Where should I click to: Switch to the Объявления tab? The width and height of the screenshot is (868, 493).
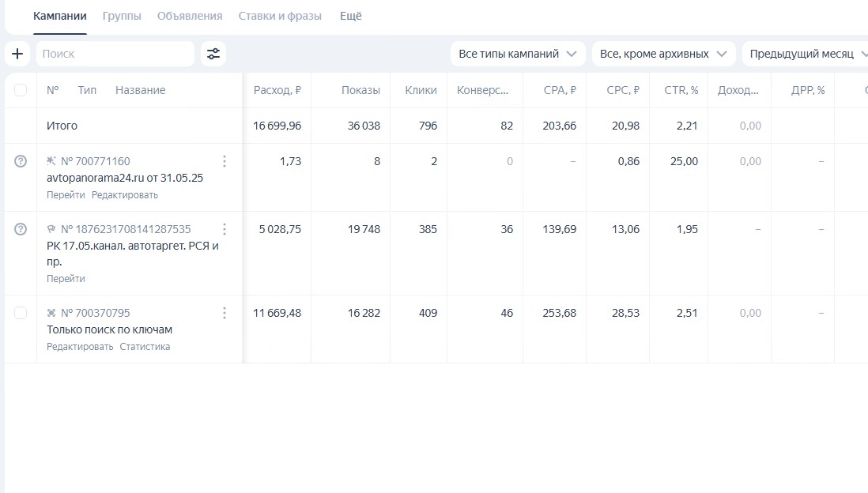(x=190, y=16)
